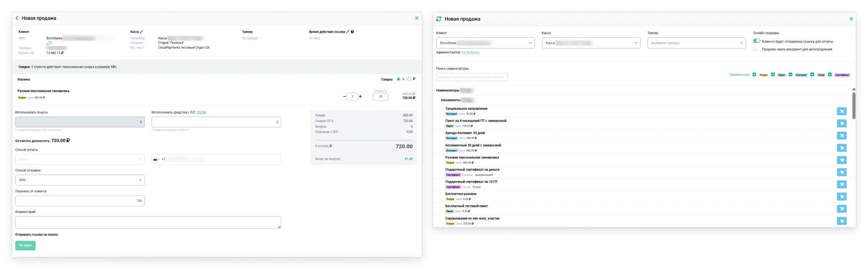Uncheck the Контракт filter checkbox

click(x=791, y=75)
